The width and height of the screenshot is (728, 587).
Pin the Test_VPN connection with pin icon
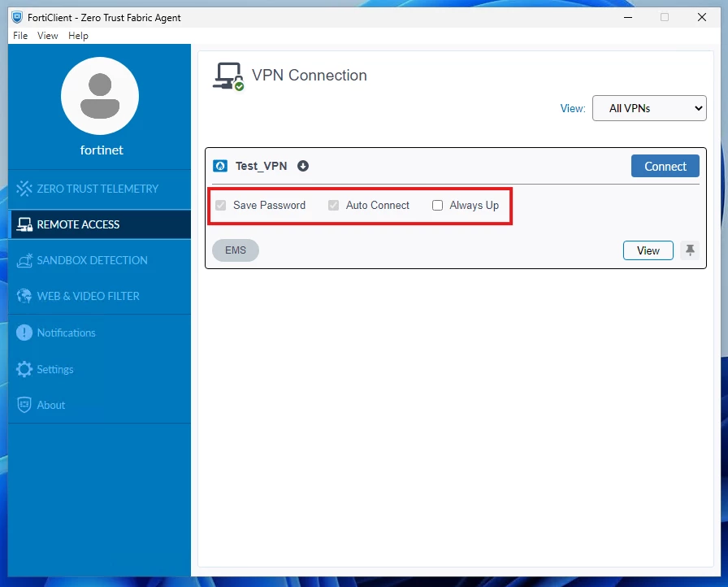click(x=690, y=250)
